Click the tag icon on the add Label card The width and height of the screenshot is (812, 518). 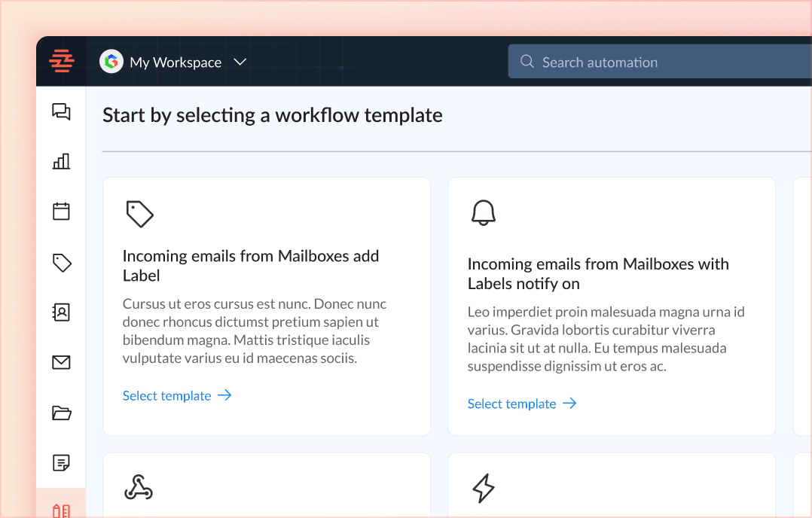[139, 214]
